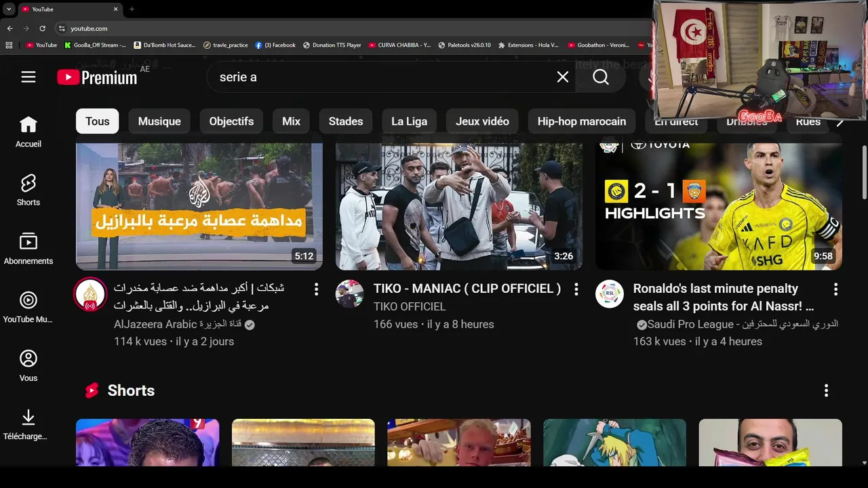The width and height of the screenshot is (868, 488).
Task: Open the Vous page in the sidebar
Action: pos(28,366)
